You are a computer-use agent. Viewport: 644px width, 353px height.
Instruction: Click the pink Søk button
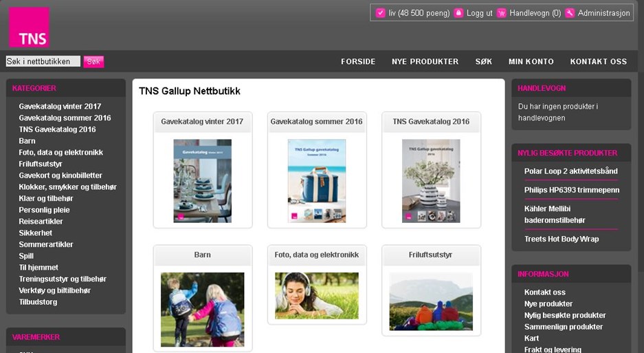tap(93, 62)
